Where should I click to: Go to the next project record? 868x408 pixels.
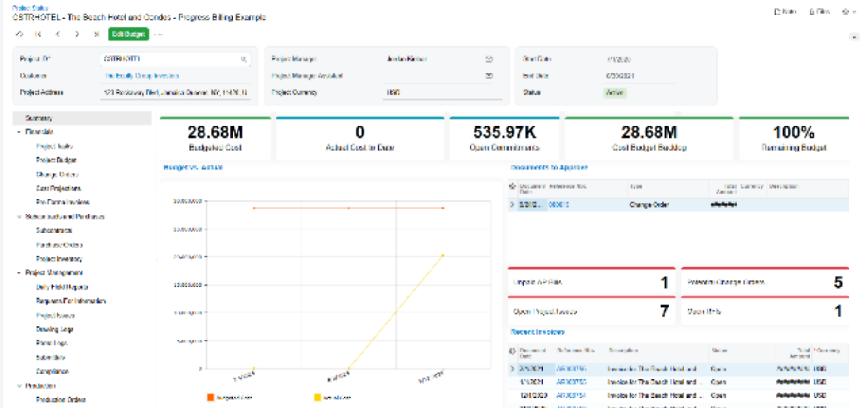click(77, 34)
